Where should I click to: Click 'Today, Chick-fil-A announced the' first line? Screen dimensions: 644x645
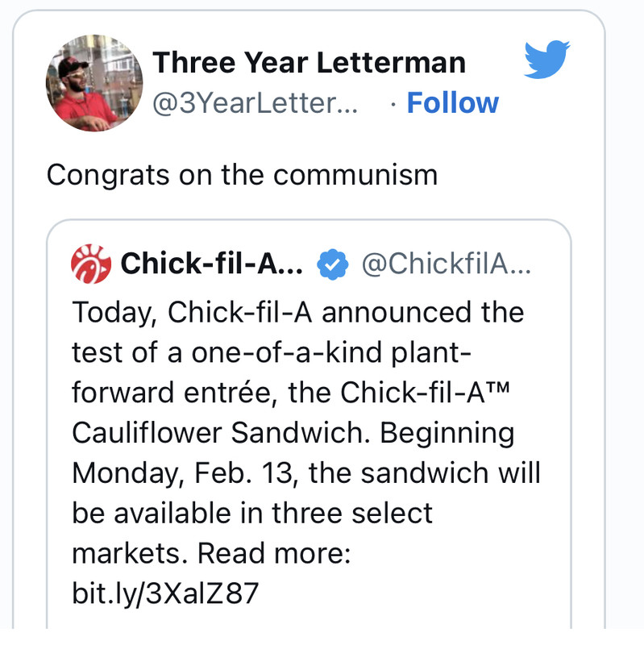click(297, 311)
